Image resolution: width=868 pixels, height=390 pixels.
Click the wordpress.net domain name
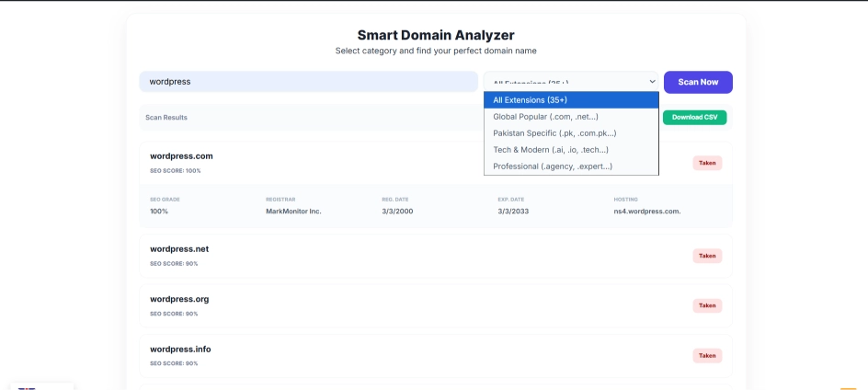[x=179, y=249]
